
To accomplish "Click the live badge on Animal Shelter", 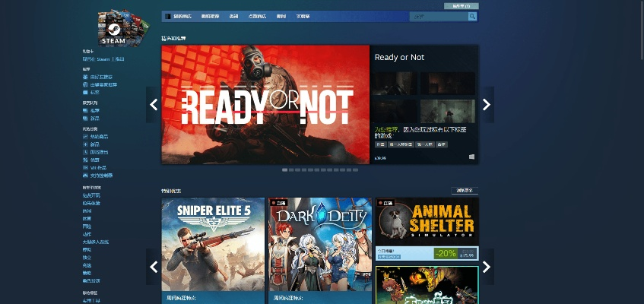I will pyautogui.click(x=385, y=202).
